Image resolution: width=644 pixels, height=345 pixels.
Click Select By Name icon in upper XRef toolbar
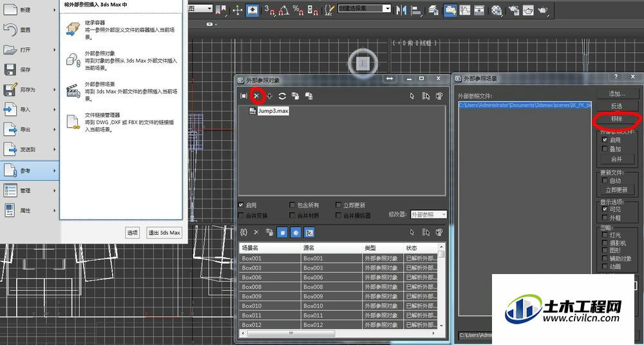[x=426, y=96]
